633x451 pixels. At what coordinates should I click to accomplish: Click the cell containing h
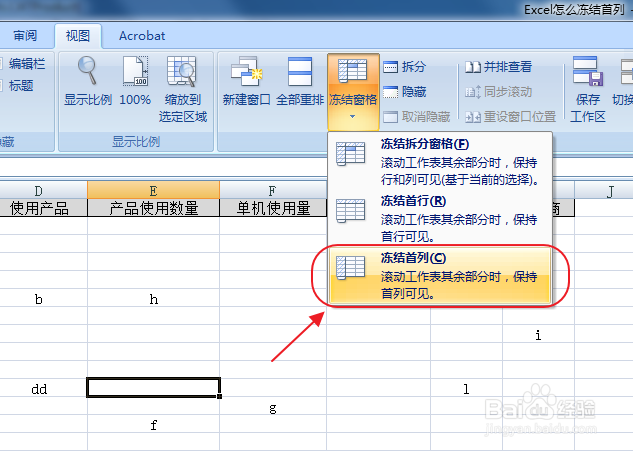click(153, 298)
